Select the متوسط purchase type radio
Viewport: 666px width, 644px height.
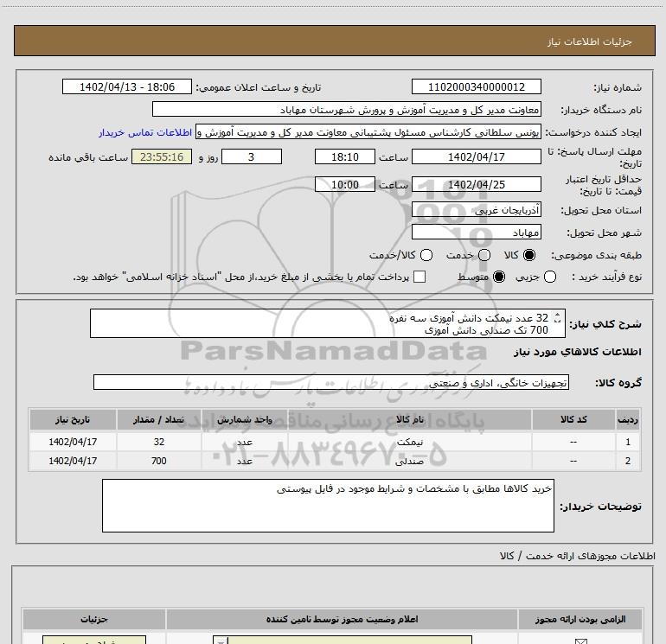(499, 277)
